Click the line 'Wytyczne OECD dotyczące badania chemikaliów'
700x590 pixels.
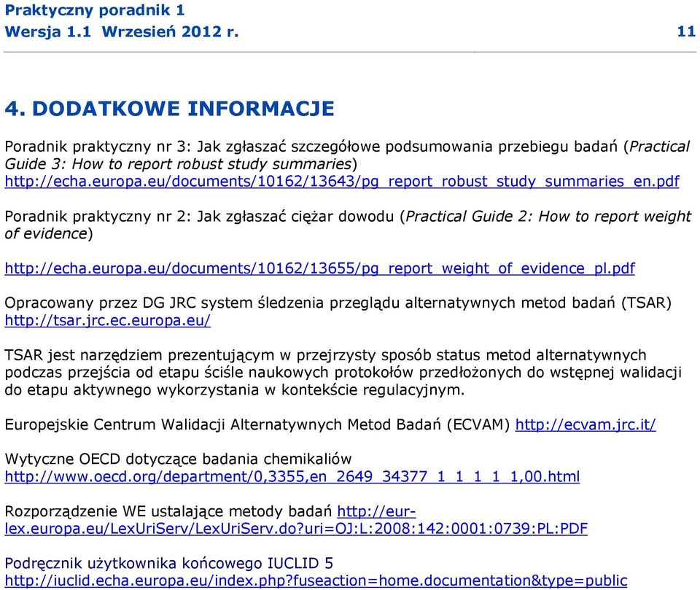click(178, 459)
